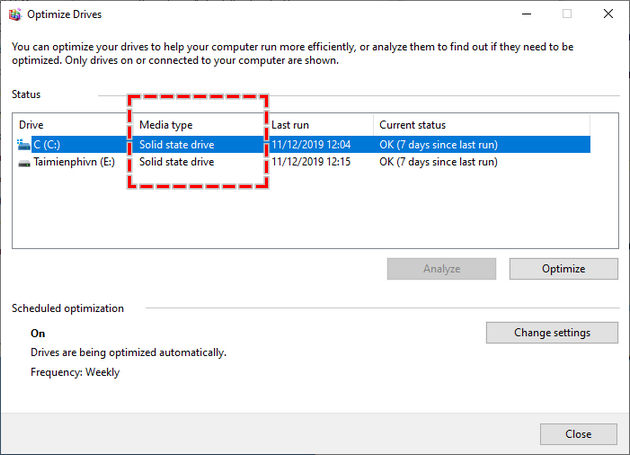Select the C (C:) drive name
Viewport: 630px width, 455px height.
(x=47, y=145)
